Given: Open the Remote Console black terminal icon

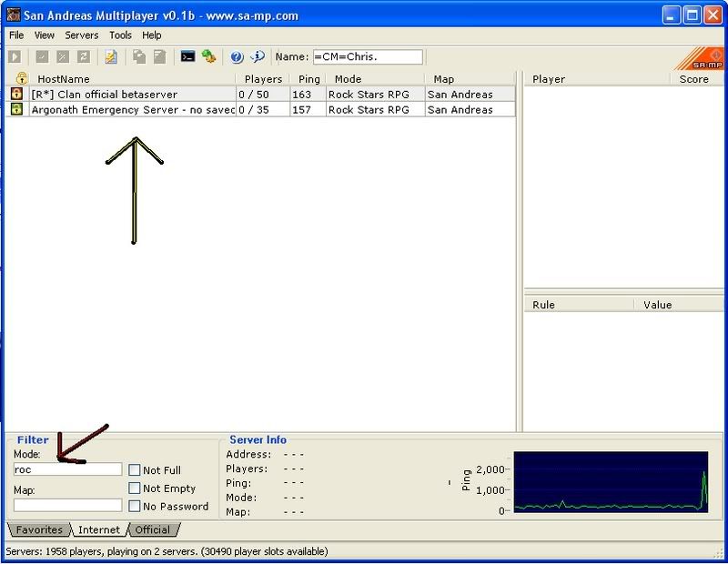Looking at the screenshot, I should [187, 56].
